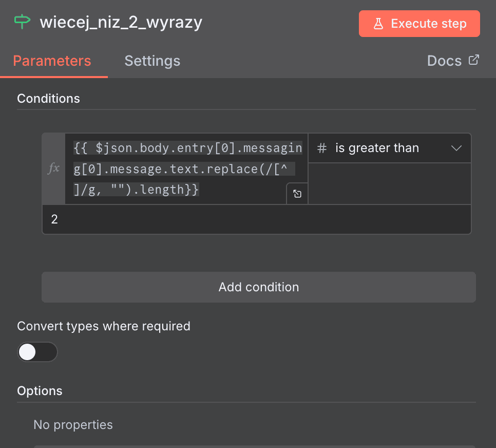Click the No properties text under Options

click(73, 424)
